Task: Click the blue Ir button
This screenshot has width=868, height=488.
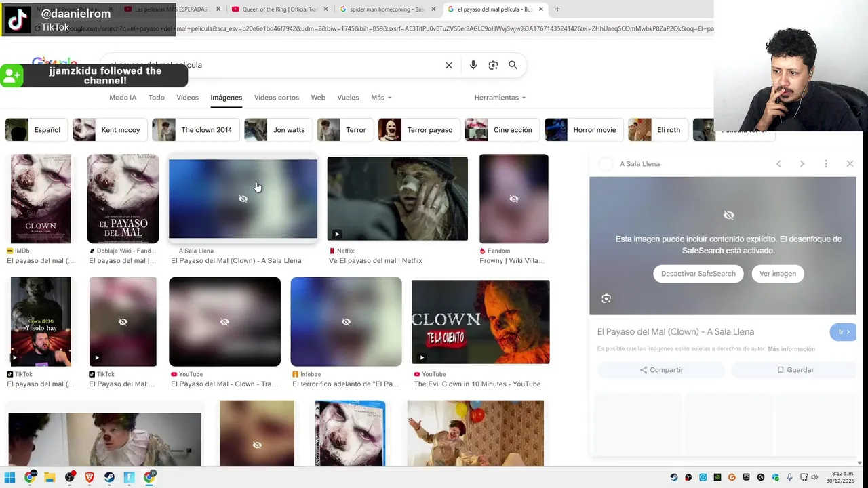Action: point(843,332)
